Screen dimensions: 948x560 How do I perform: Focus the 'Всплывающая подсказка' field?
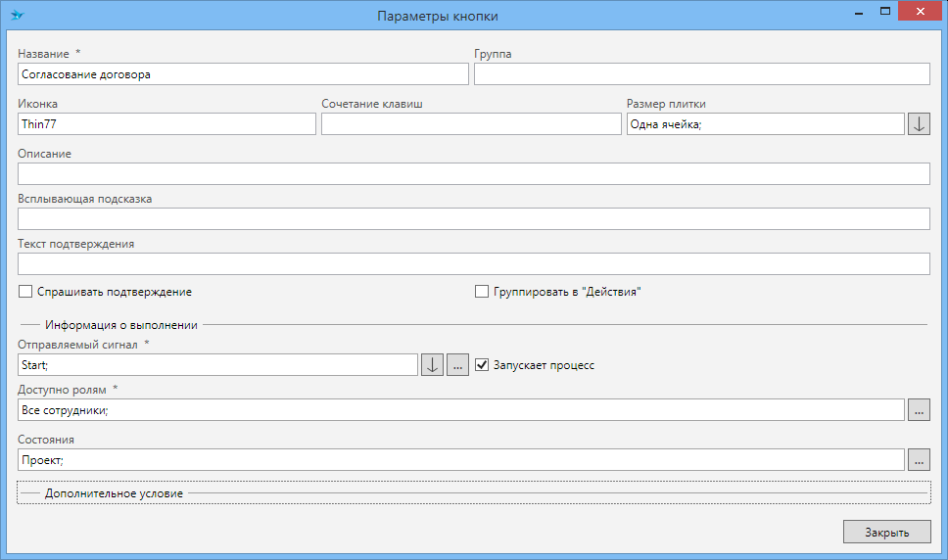473,219
